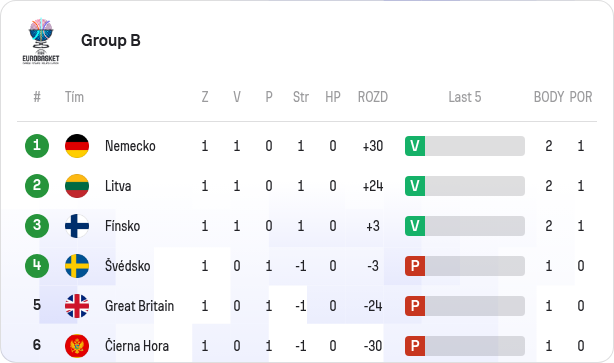This screenshot has width=614, height=363.
Task: Click Švédsko's red P result badge
Action: pyautogui.click(x=415, y=266)
